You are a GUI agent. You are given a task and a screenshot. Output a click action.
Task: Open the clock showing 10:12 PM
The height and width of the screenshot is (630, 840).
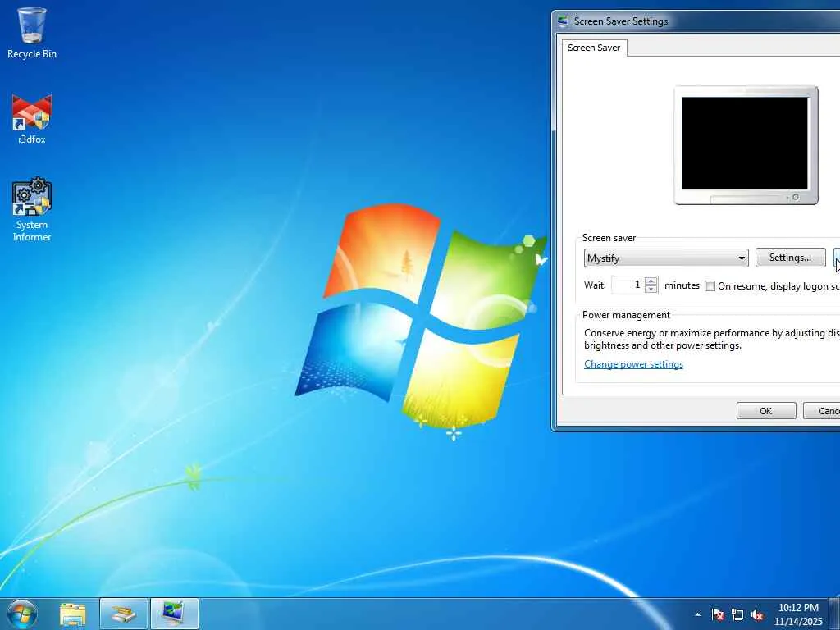798,614
